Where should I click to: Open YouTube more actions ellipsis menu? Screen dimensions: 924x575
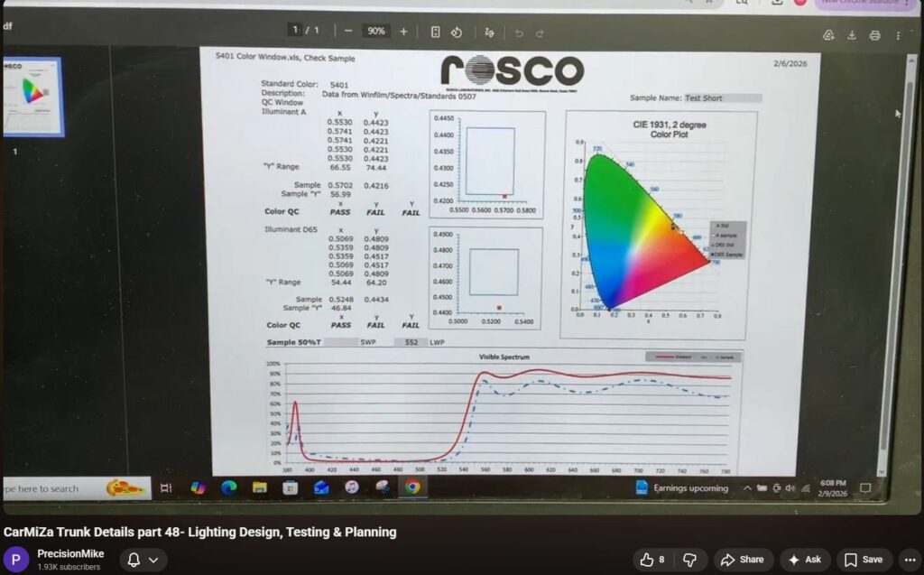(x=910, y=560)
